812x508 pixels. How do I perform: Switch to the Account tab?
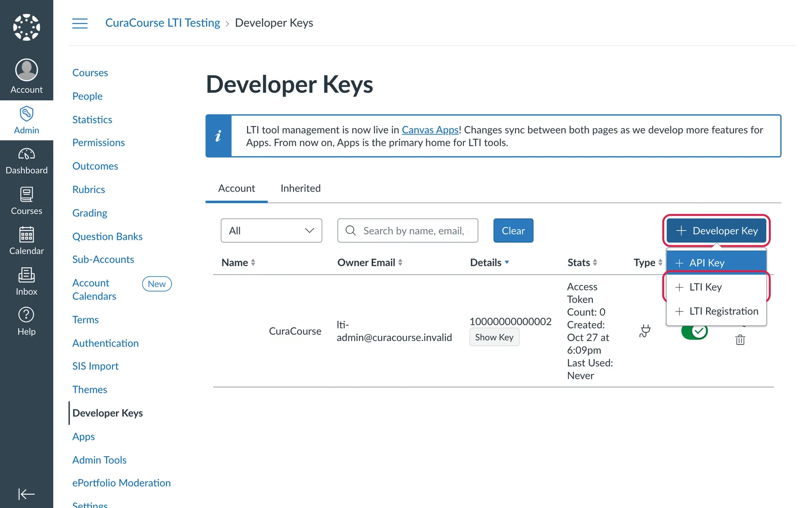point(236,188)
